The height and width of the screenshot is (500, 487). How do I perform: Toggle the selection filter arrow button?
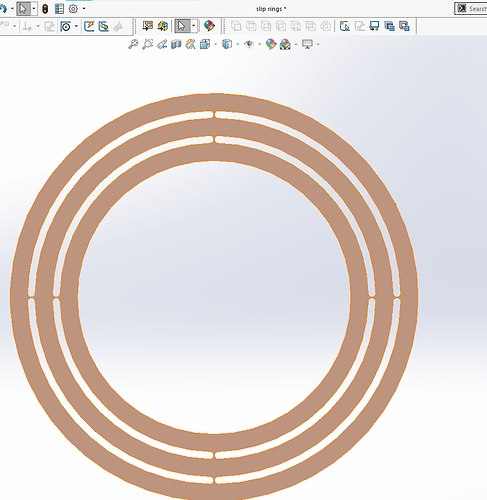[x=182, y=26]
